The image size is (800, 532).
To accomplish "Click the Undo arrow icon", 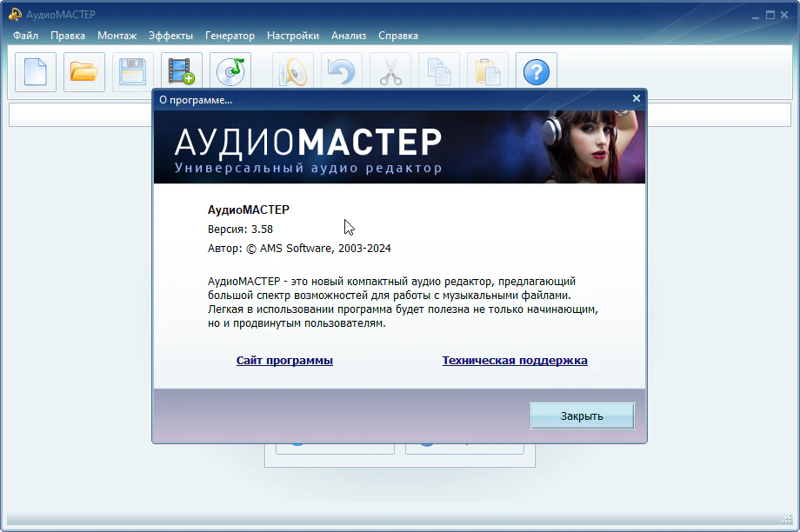I will pos(342,72).
